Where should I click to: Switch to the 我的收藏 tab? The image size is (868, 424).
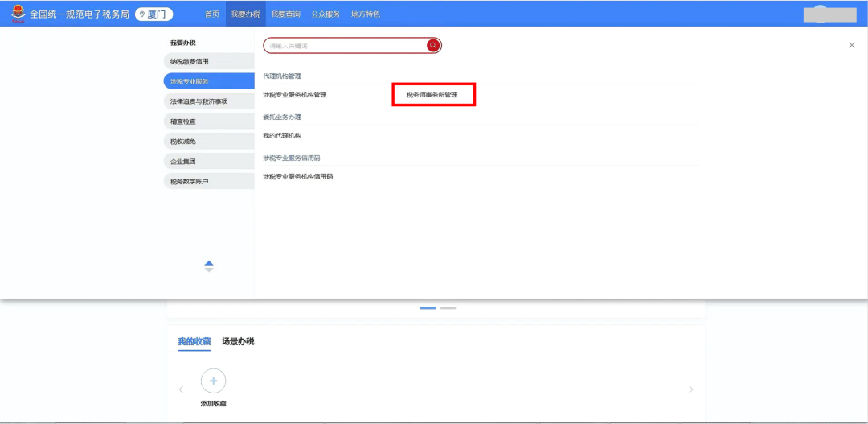click(x=194, y=341)
